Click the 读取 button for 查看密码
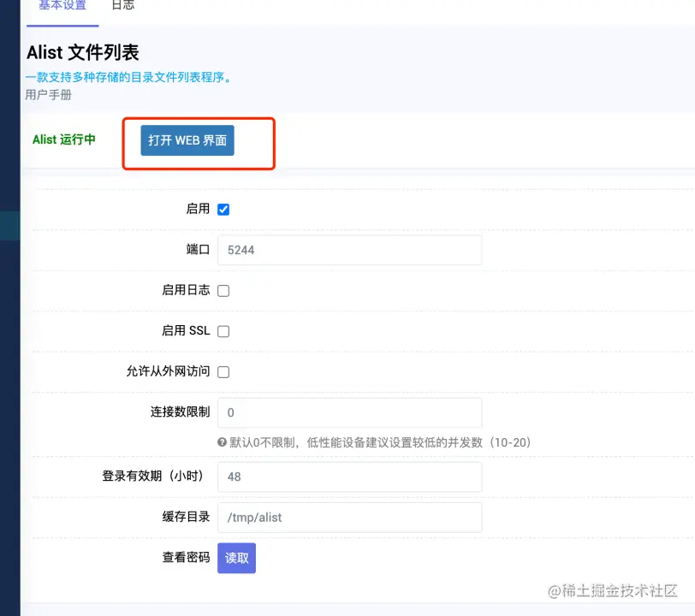The height and width of the screenshot is (616, 695). [237, 558]
